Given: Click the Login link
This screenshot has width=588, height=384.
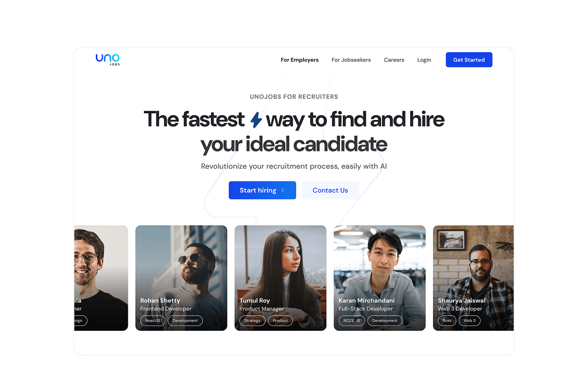Looking at the screenshot, I should 424,59.
